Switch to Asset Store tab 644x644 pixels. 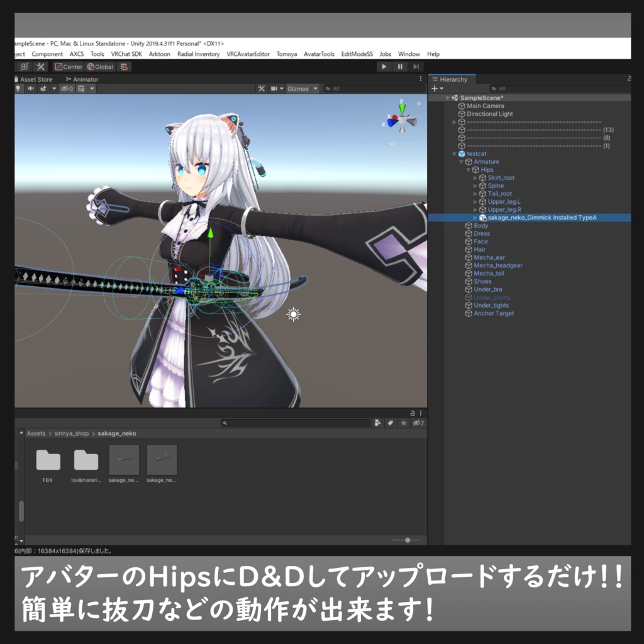[34, 79]
